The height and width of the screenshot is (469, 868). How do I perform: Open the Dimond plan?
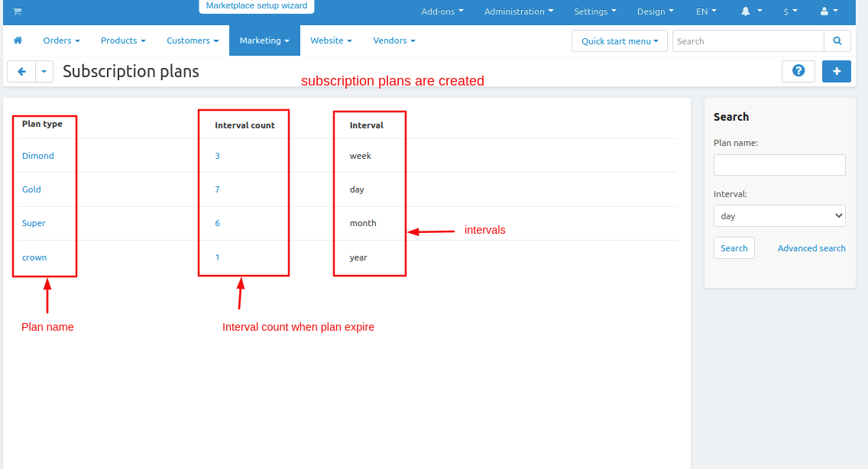click(38, 156)
